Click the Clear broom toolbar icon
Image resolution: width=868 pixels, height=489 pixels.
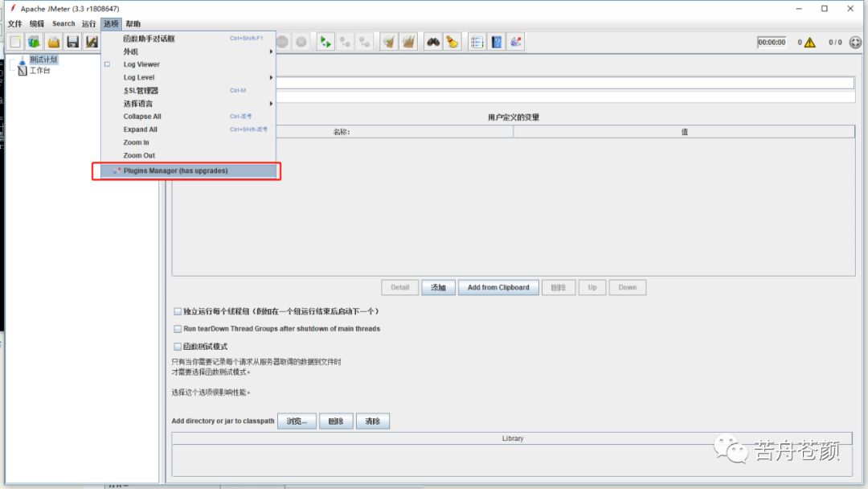pyautogui.click(x=389, y=42)
